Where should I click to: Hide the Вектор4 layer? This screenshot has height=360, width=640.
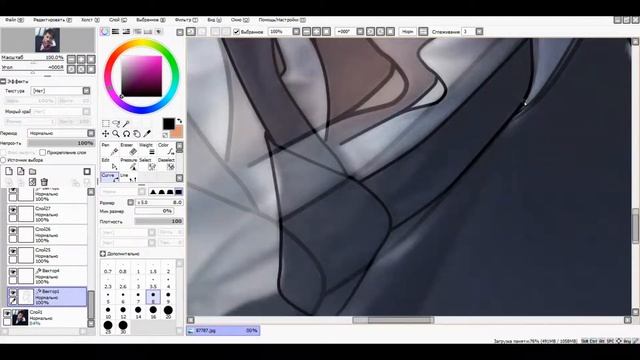click(13, 272)
